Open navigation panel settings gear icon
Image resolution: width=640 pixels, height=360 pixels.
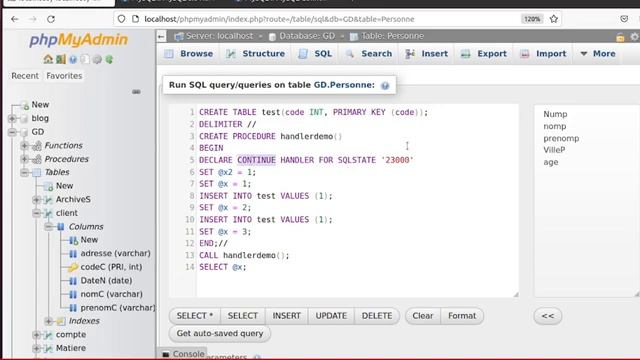click(97, 60)
